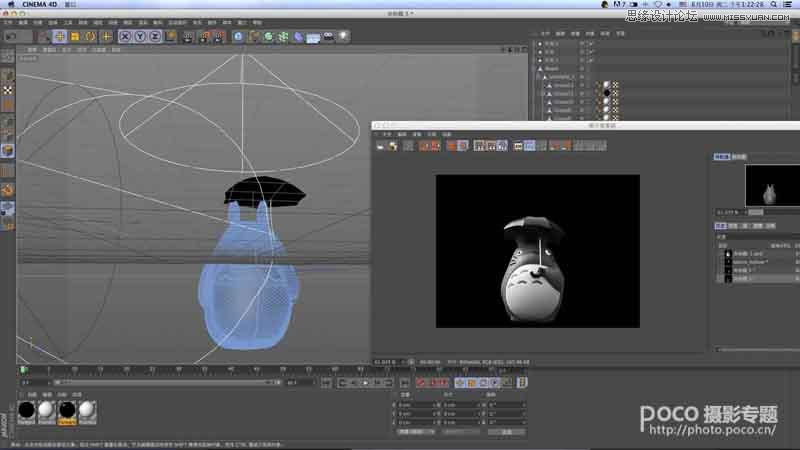Screen dimensions: 800x450
Task: Open the spline pen tool icon
Action: point(254,36)
